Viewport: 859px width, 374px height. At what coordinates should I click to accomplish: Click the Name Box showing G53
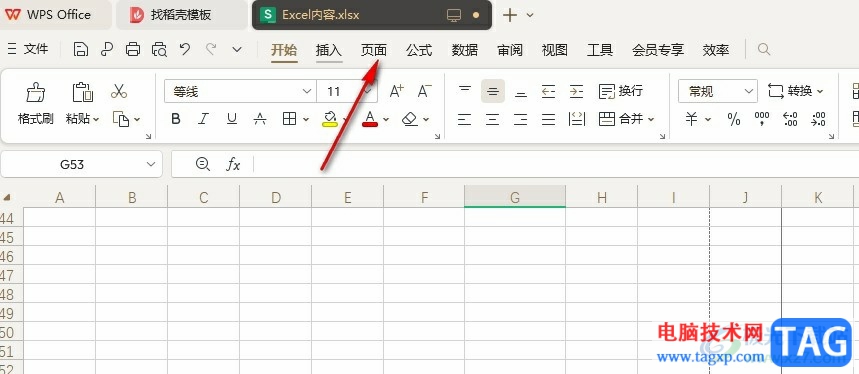tap(82, 164)
